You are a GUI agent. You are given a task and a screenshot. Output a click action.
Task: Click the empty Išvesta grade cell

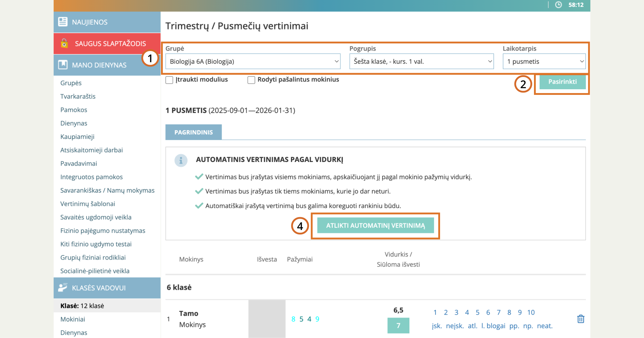(x=267, y=319)
